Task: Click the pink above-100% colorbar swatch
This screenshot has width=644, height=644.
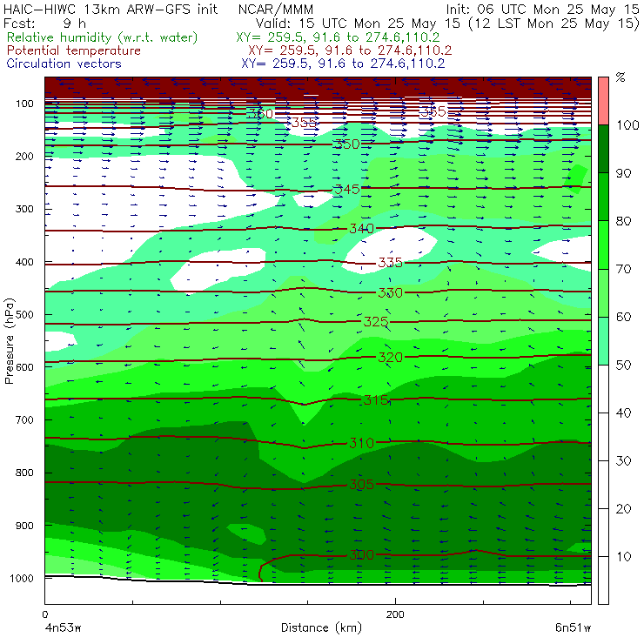Action: point(603,101)
